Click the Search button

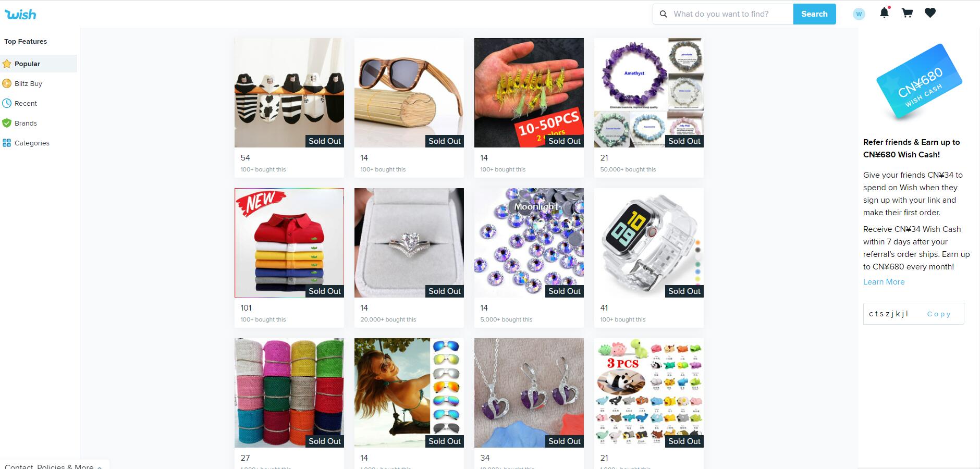814,14
